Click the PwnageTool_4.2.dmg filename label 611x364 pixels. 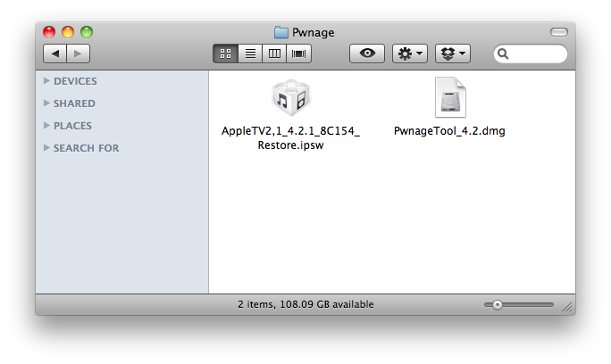(x=449, y=131)
